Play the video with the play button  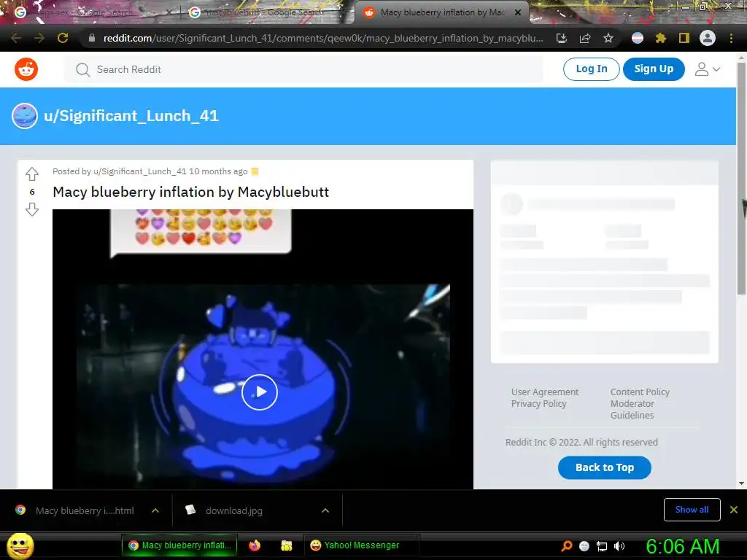(259, 392)
